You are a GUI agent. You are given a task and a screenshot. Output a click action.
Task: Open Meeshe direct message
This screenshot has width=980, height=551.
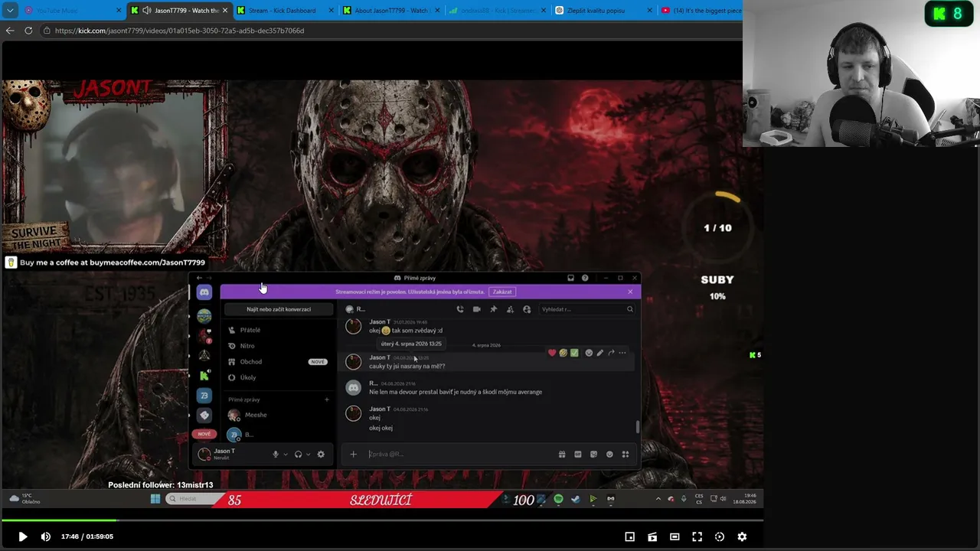[279, 415]
